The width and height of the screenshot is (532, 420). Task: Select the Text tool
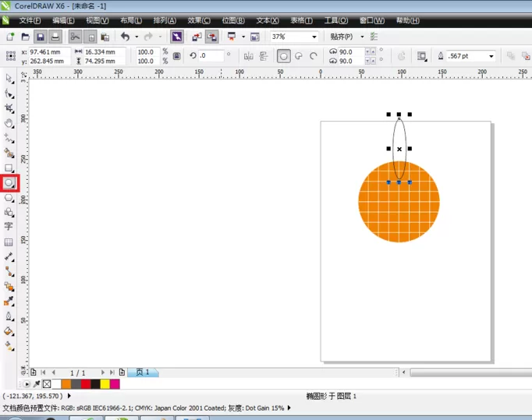click(x=9, y=227)
